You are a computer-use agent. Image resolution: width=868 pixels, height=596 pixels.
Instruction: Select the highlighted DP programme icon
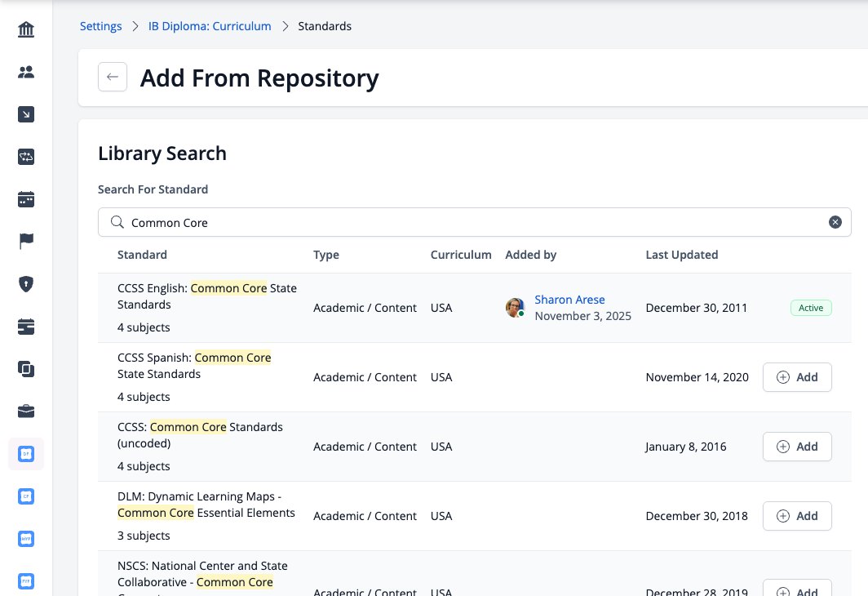click(x=26, y=454)
